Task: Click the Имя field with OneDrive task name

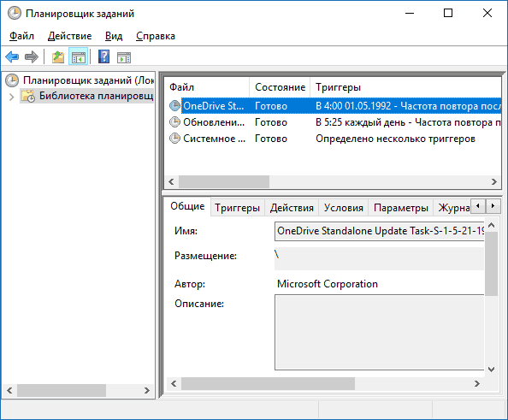Action: point(380,231)
